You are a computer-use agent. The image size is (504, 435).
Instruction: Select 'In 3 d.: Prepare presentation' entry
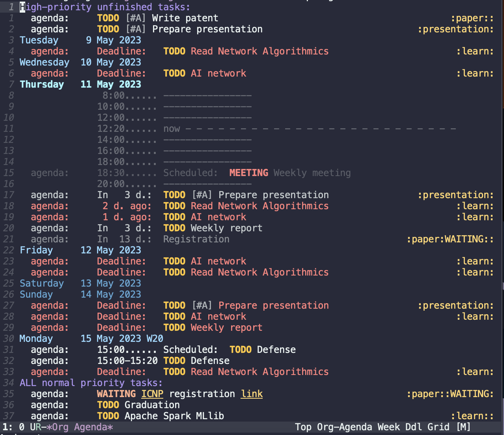pos(262,195)
